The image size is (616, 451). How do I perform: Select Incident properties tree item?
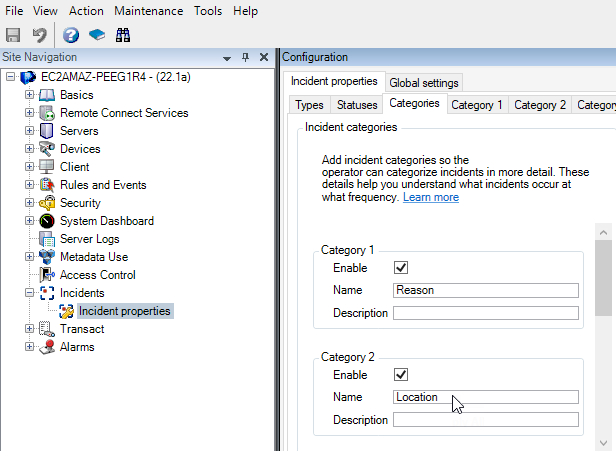tap(124, 311)
